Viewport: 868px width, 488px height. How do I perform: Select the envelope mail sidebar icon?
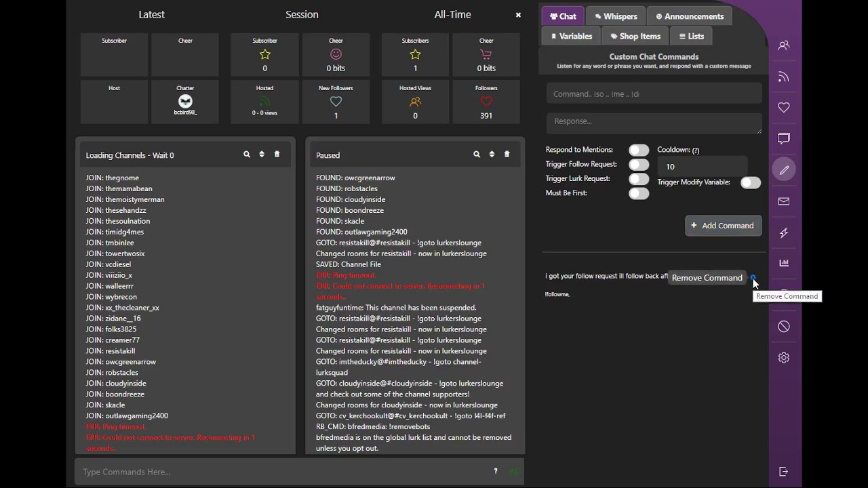tap(784, 201)
